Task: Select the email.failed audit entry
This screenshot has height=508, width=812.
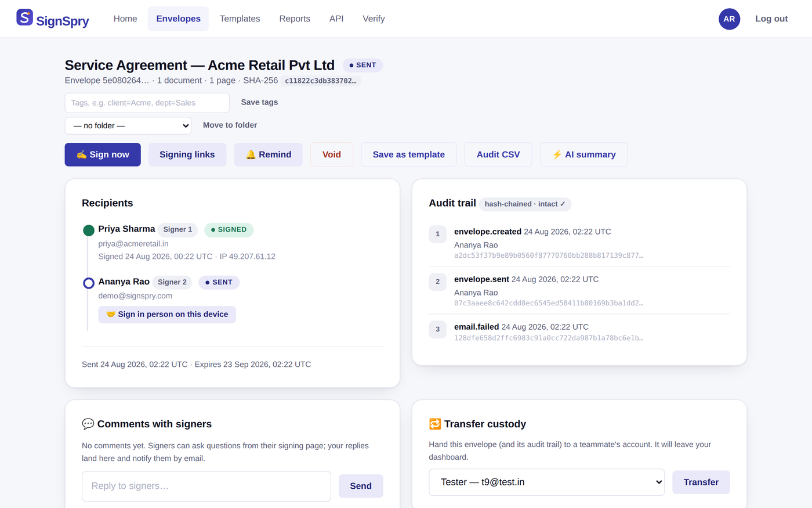Action: (x=579, y=332)
